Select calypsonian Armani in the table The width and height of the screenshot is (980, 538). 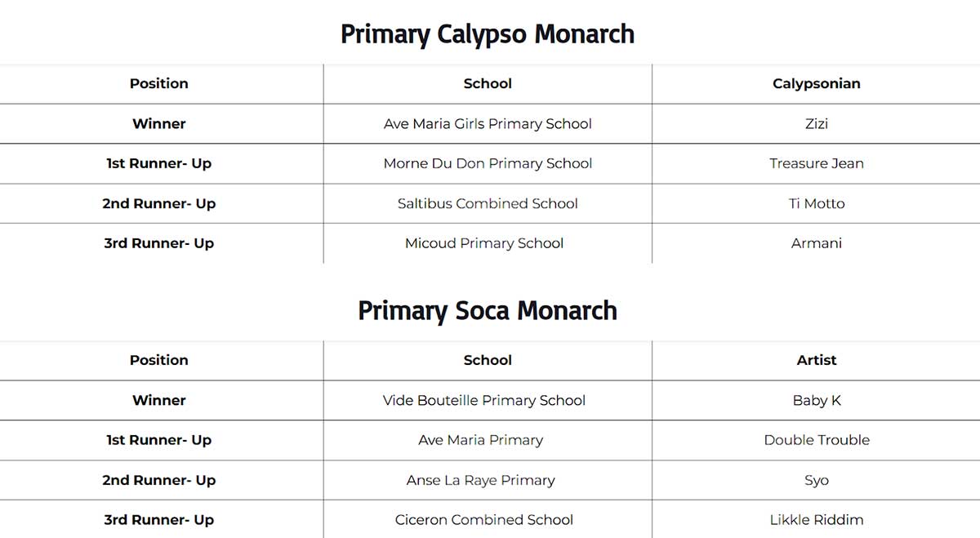[x=816, y=243]
